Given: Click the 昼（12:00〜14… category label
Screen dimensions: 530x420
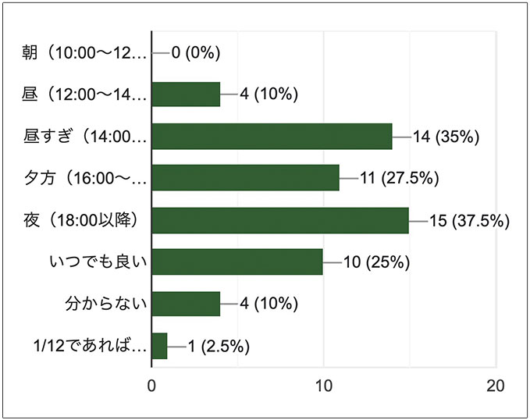Looking at the screenshot, I should [84, 94].
